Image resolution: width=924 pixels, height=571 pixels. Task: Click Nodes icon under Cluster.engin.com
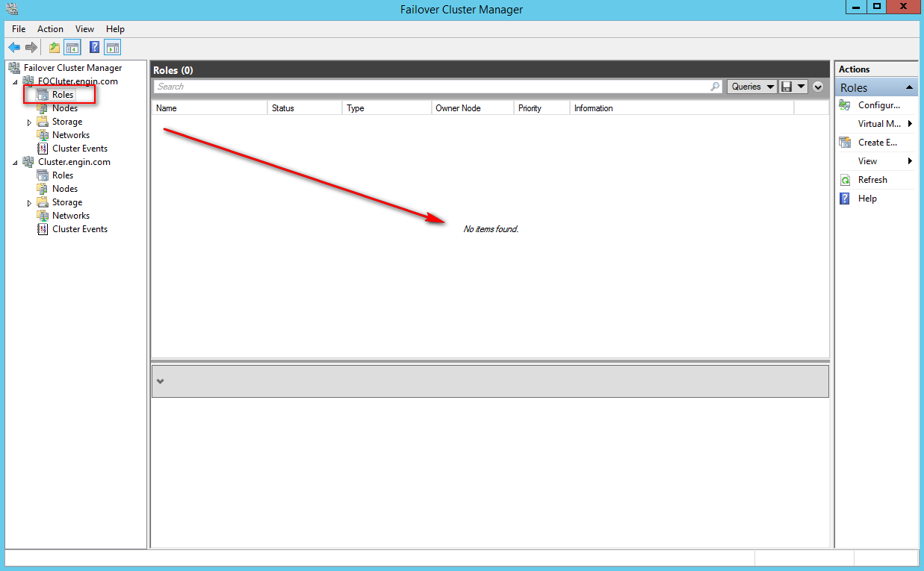click(x=43, y=189)
